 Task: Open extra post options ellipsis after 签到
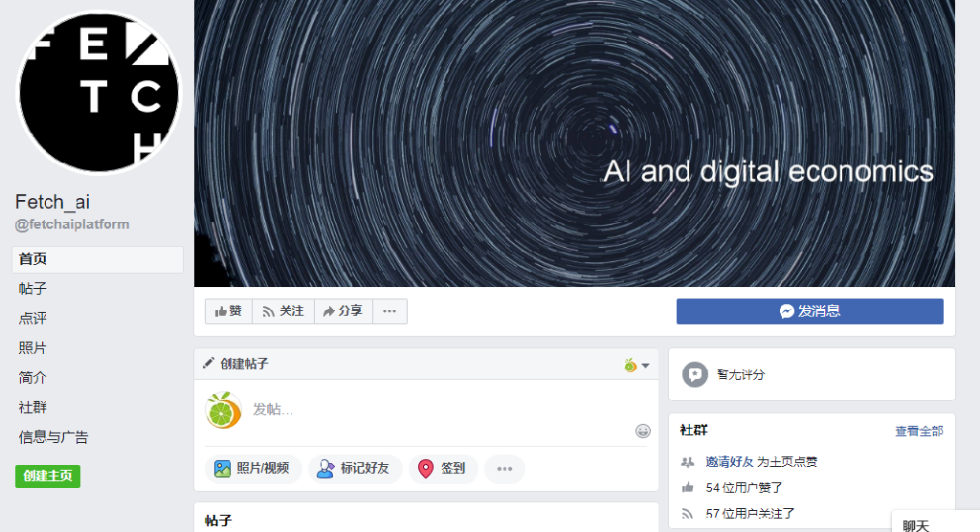[504, 468]
